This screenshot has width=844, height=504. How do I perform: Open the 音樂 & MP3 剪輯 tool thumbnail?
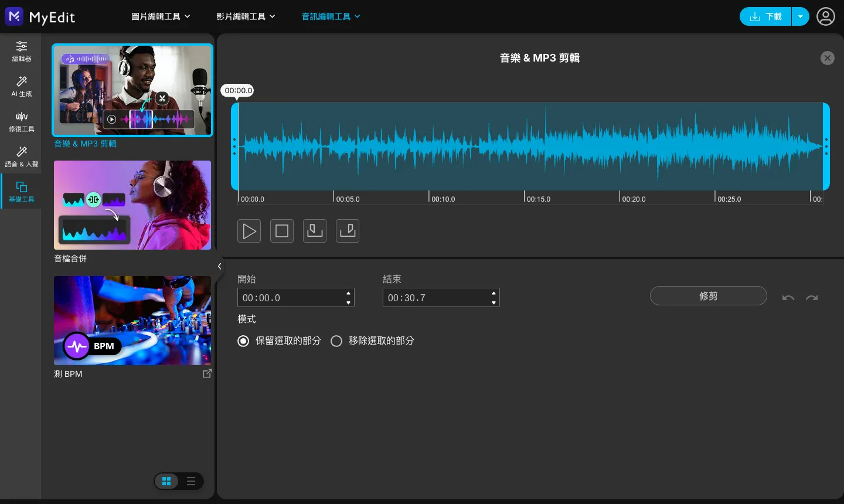[132, 90]
